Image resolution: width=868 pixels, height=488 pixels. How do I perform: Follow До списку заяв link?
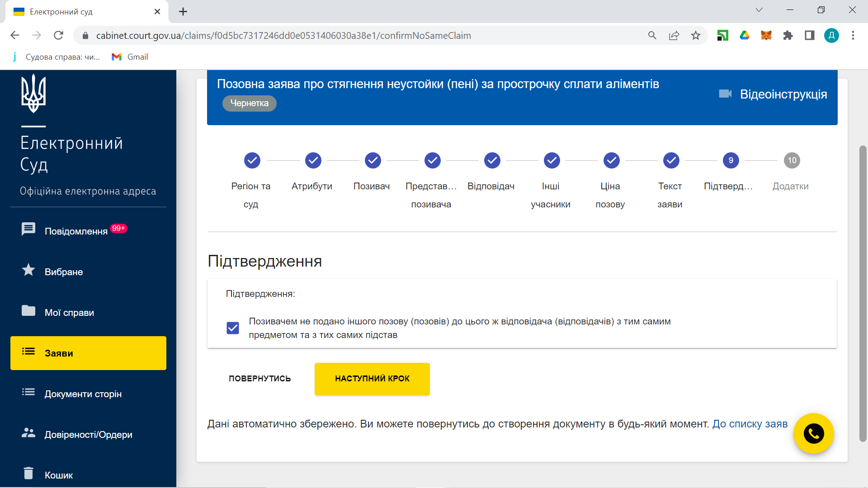pos(750,424)
